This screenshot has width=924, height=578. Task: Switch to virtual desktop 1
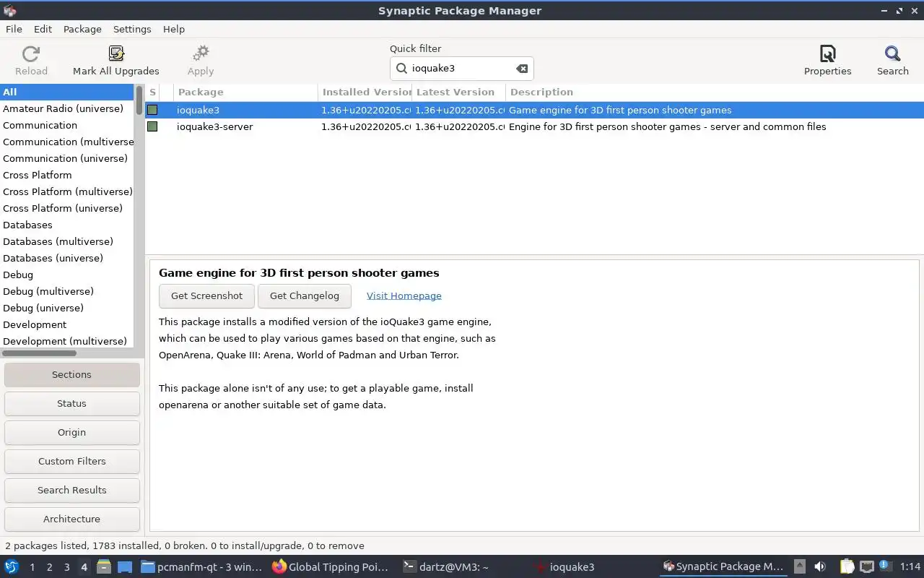32,567
